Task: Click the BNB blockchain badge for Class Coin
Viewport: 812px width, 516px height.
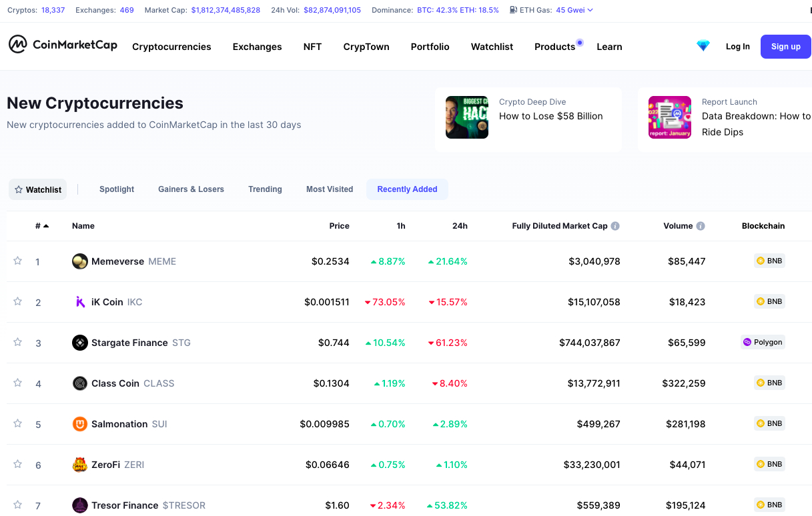Action: coord(769,383)
